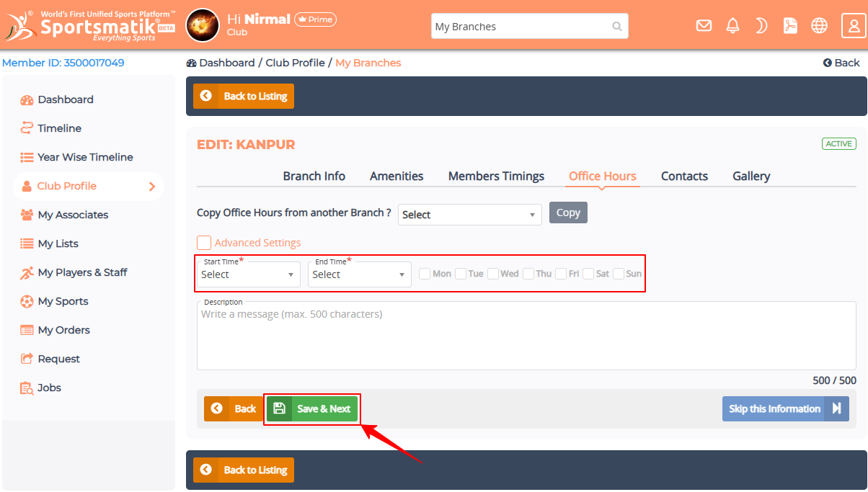Image resolution: width=868 pixels, height=492 pixels.
Task: Click the profile avatar picture
Action: [203, 25]
